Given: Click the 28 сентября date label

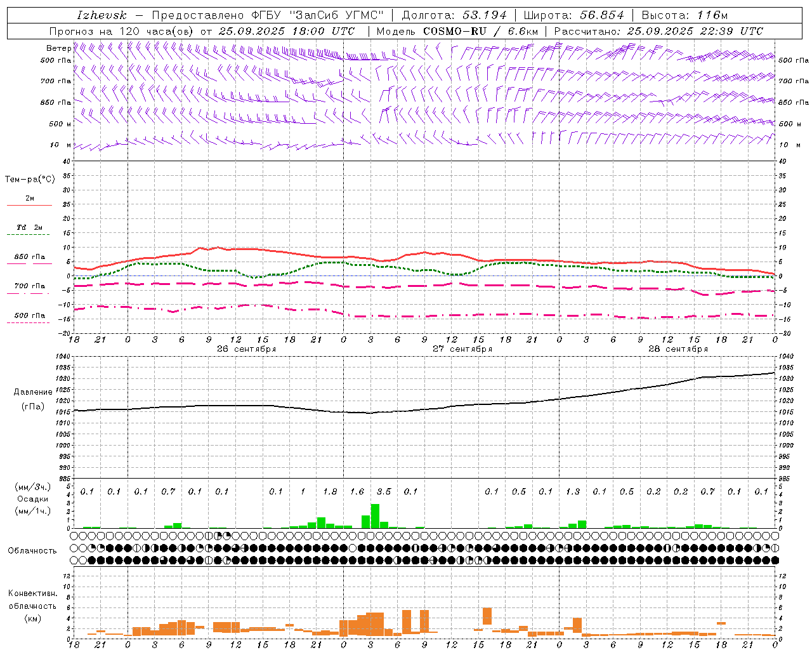Looking at the screenshot, I should (x=678, y=349).
